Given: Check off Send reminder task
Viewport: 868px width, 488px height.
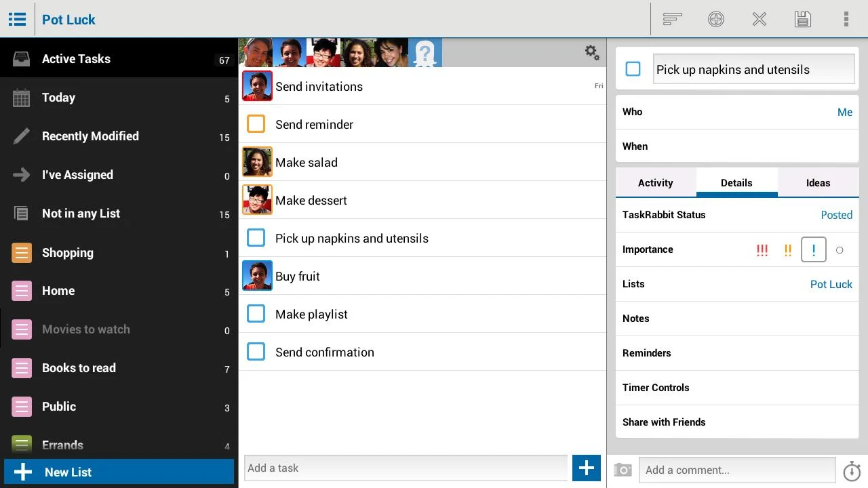Looking at the screenshot, I should (256, 124).
